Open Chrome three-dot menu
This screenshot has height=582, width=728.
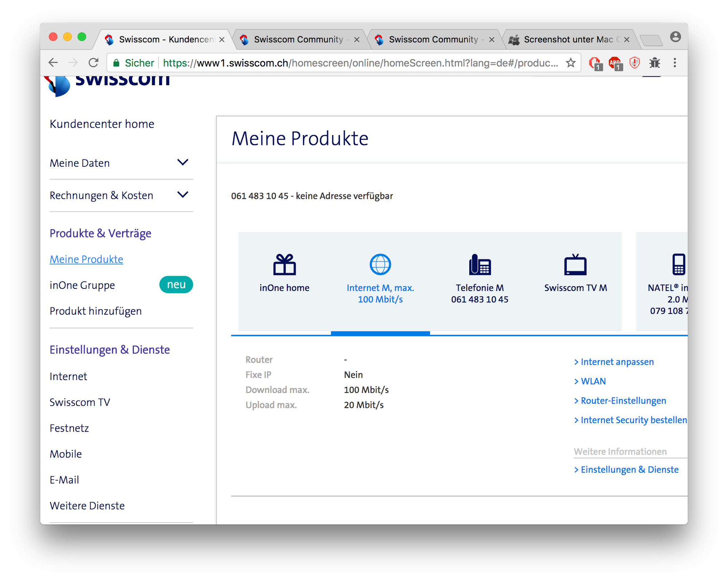pos(675,63)
